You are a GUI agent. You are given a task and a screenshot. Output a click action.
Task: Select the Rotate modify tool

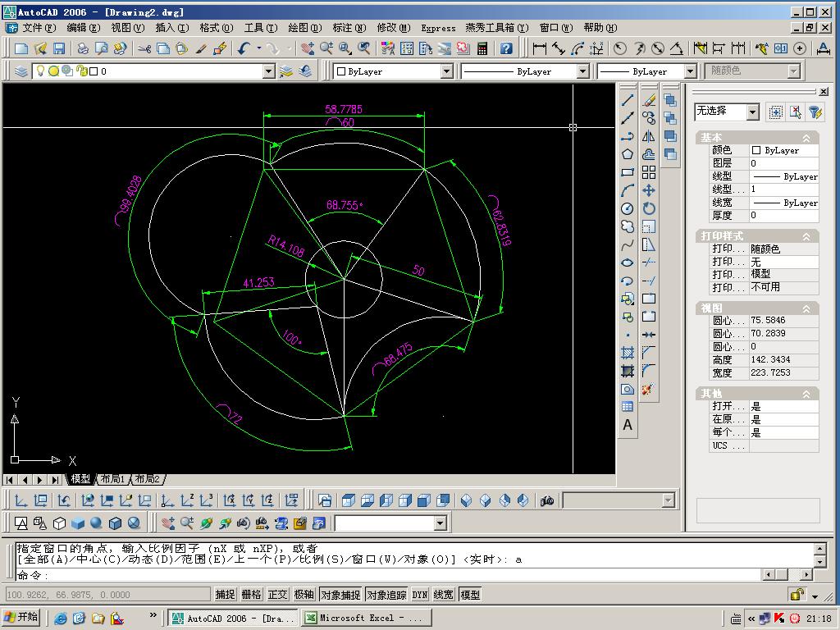[649, 208]
